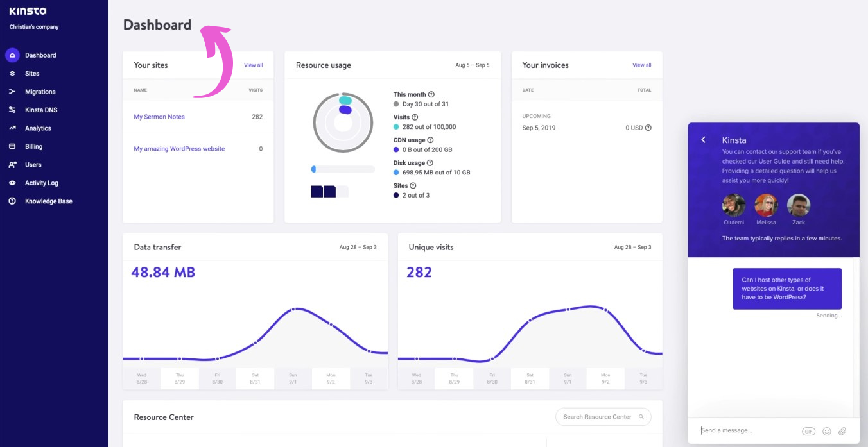Open the Sites section icon
This screenshot has width=868, height=447.
pos(12,73)
